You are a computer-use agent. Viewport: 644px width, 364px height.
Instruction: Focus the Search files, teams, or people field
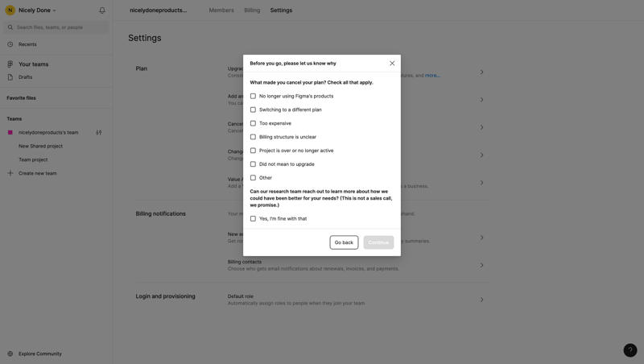click(x=56, y=27)
